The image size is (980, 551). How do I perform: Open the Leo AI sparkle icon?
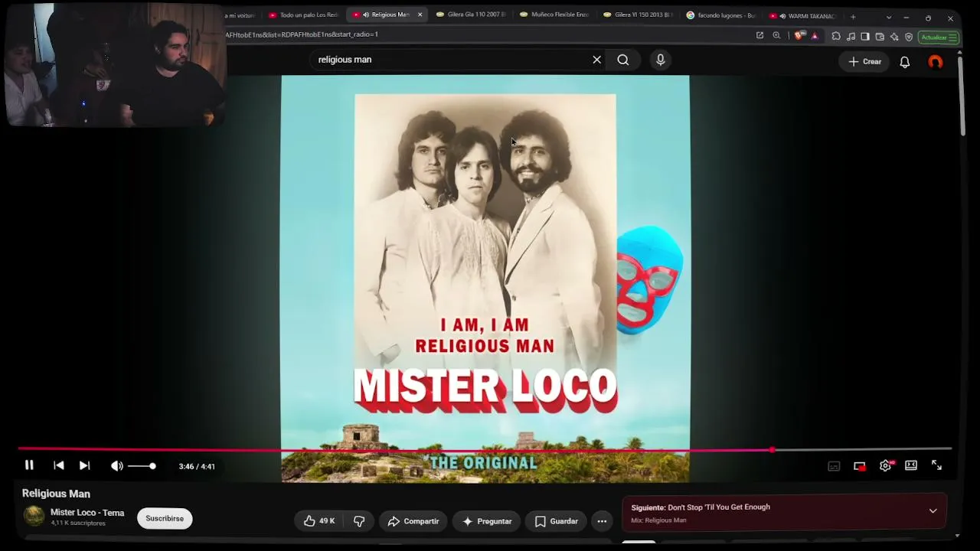pos(894,36)
